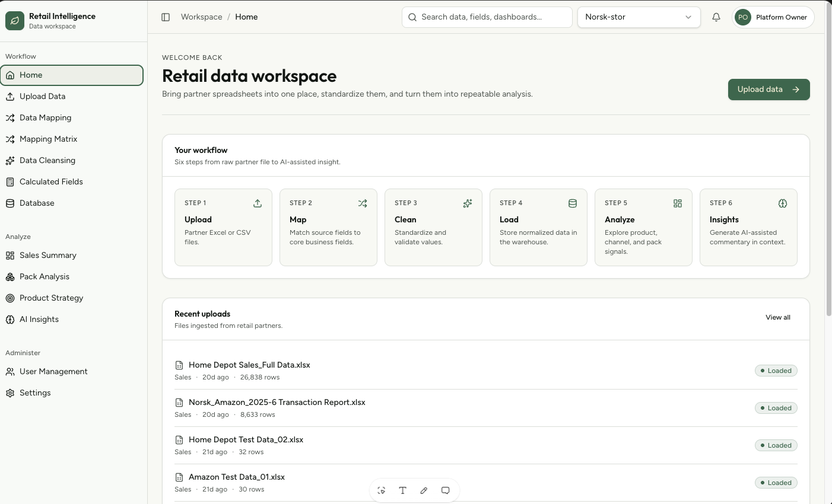832x504 pixels.
Task: Open Data Cleansing via its sparkle icon
Action: point(10,160)
